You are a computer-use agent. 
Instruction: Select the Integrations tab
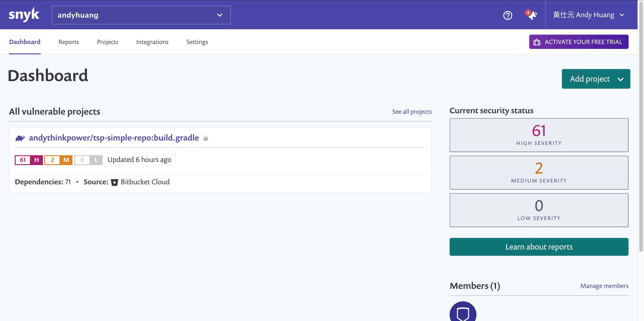tap(152, 42)
